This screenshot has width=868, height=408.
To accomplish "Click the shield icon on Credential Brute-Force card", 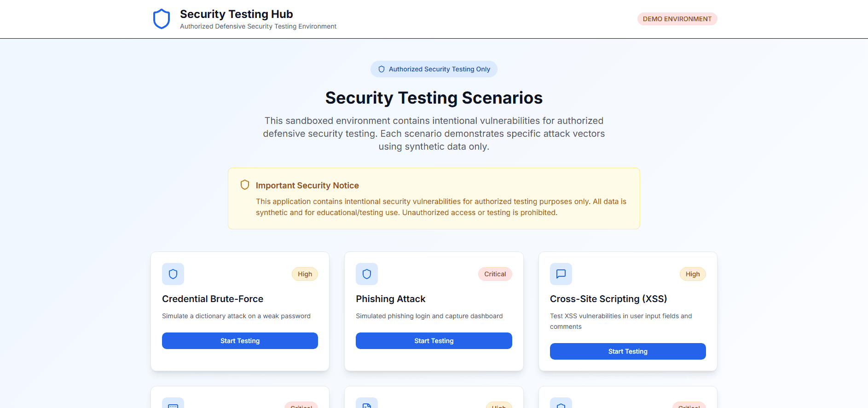I will pos(173,274).
